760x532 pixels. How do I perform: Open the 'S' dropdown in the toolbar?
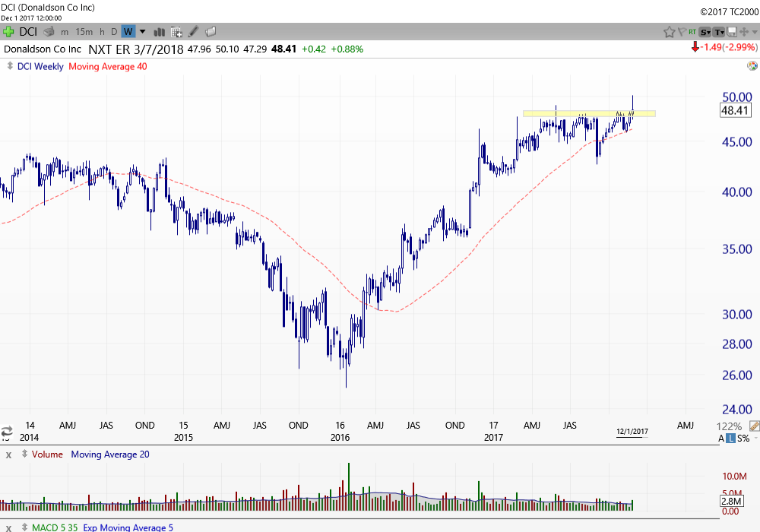[705, 31]
